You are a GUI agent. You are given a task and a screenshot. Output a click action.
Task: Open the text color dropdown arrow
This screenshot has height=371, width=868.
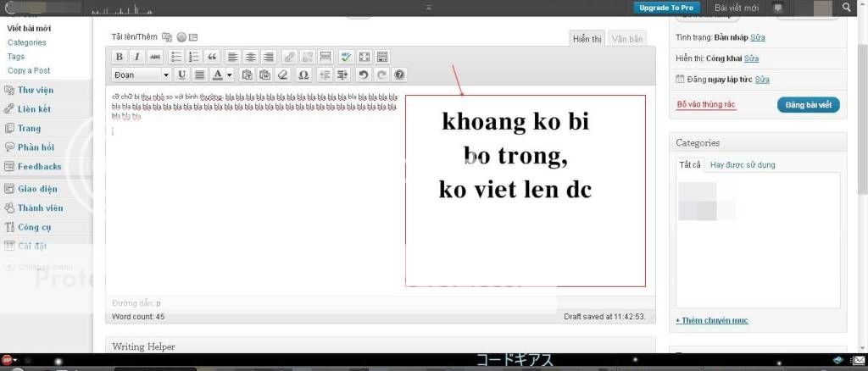coord(229,75)
